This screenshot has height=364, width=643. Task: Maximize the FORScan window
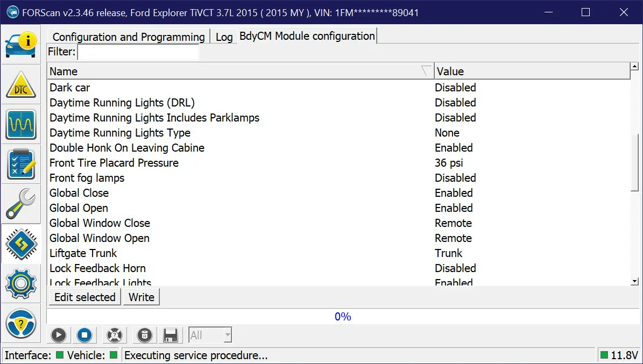click(x=585, y=12)
